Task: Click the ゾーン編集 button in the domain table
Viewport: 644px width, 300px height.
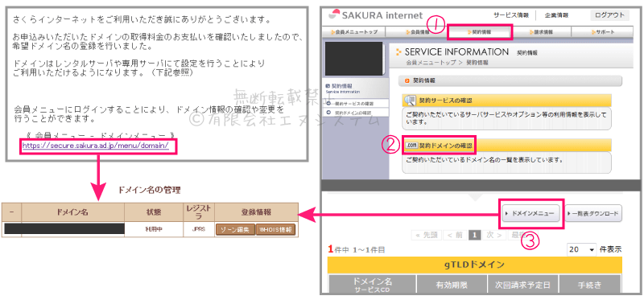Action: click(235, 229)
